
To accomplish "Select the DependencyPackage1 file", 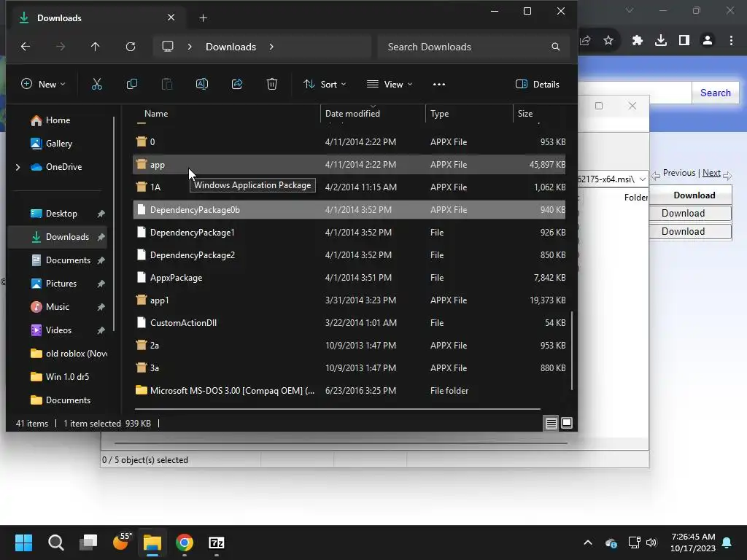I will [349, 233].
